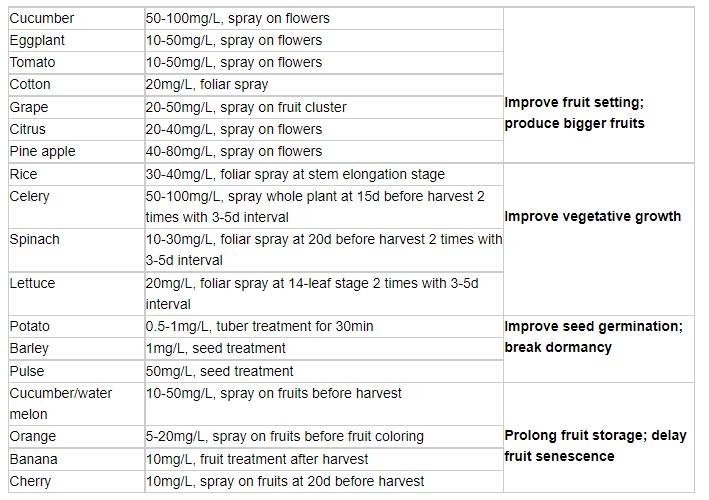
Task: Select Spinach's foliar spray instructions cell
Action: (x=323, y=250)
